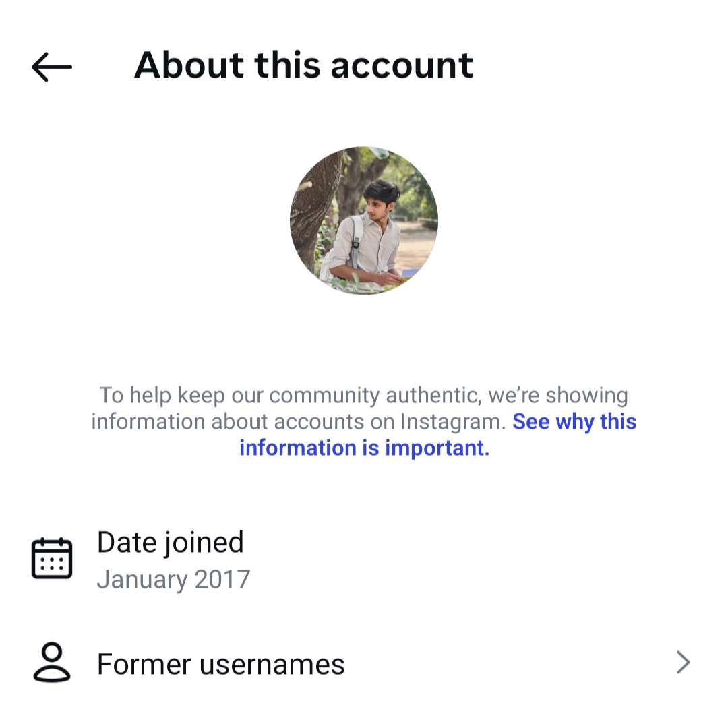The image size is (728, 728).
Task: Click the 'About this account' header title
Action: pos(303,65)
